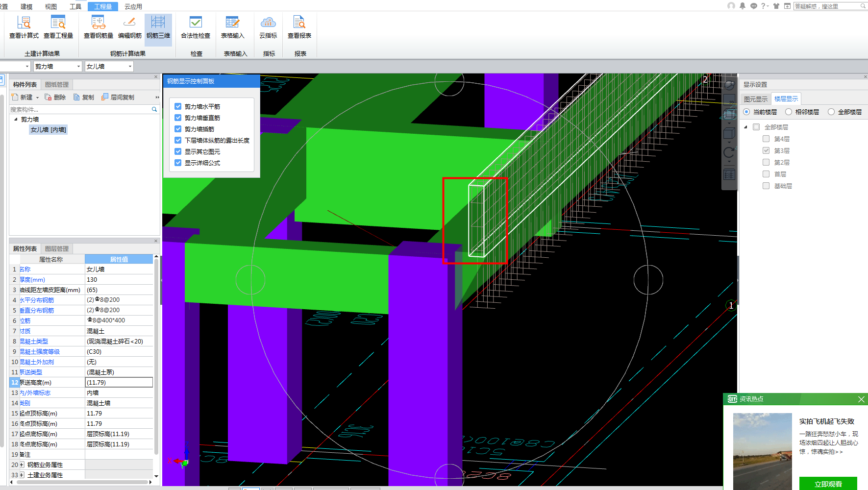Check 首层 floor checkbox
Screen dimensions: 868x490
766,174
